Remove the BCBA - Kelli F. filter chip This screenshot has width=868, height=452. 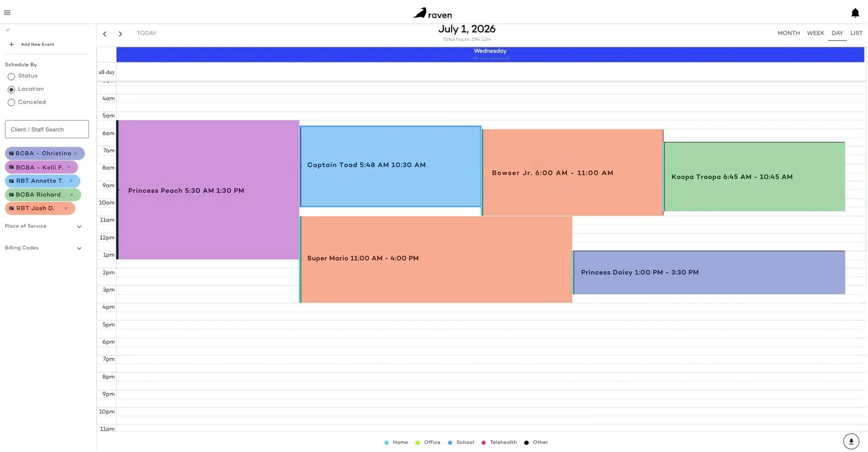[68, 167]
